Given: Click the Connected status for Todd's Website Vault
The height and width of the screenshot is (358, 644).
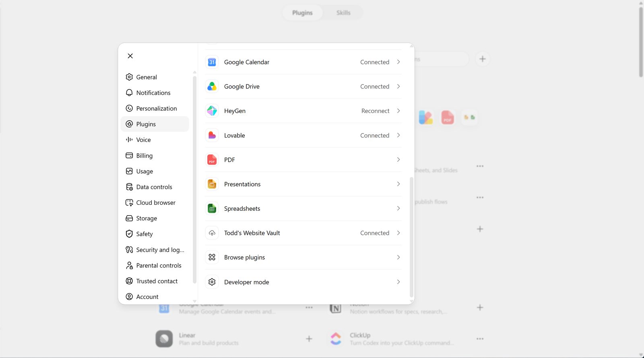Looking at the screenshot, I should point(375,233).
